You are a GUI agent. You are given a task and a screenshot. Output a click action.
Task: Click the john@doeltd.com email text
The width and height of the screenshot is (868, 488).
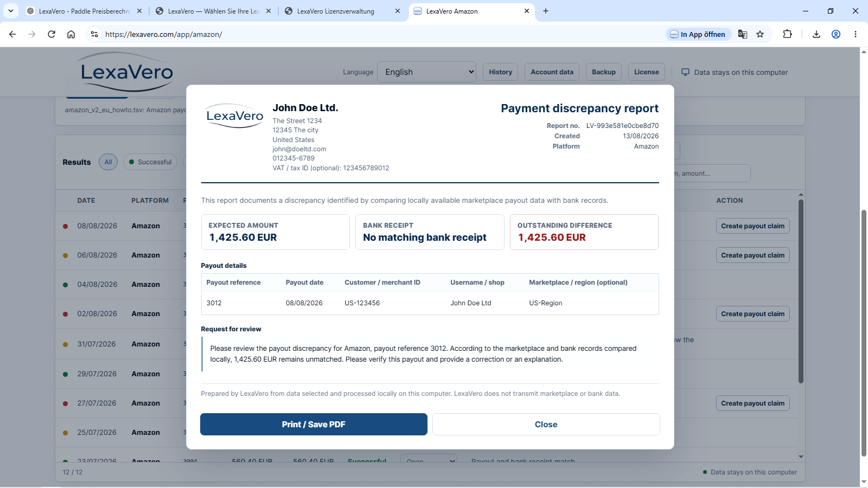coord(299,149)
